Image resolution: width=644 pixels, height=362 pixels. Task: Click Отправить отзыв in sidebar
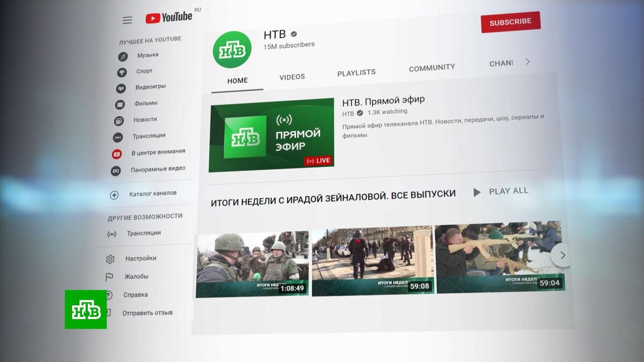click(148, 313)
